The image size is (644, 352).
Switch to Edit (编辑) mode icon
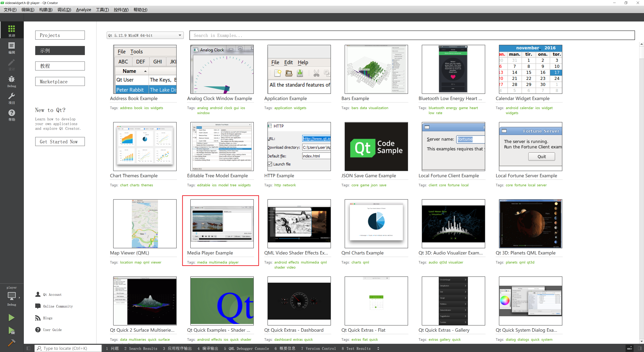[x=12, y=48]
